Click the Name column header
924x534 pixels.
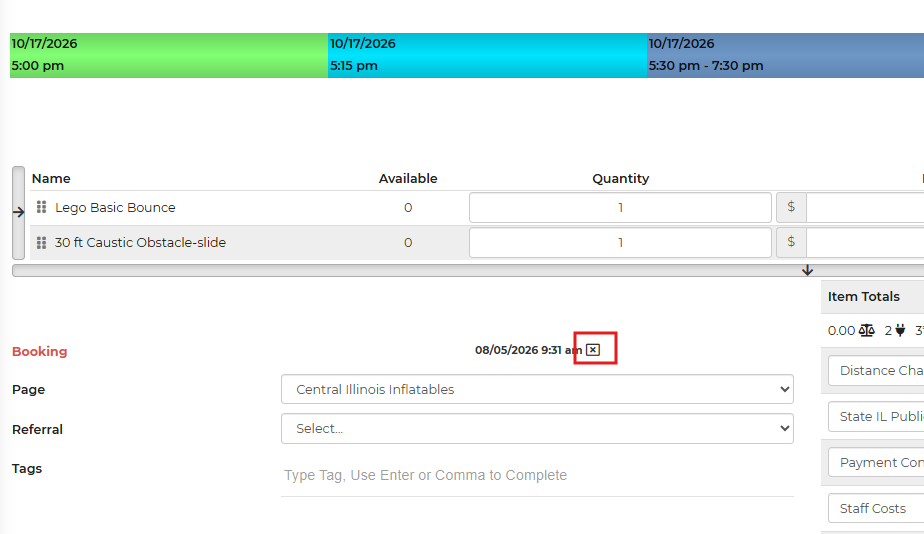[x=51, y=179]
